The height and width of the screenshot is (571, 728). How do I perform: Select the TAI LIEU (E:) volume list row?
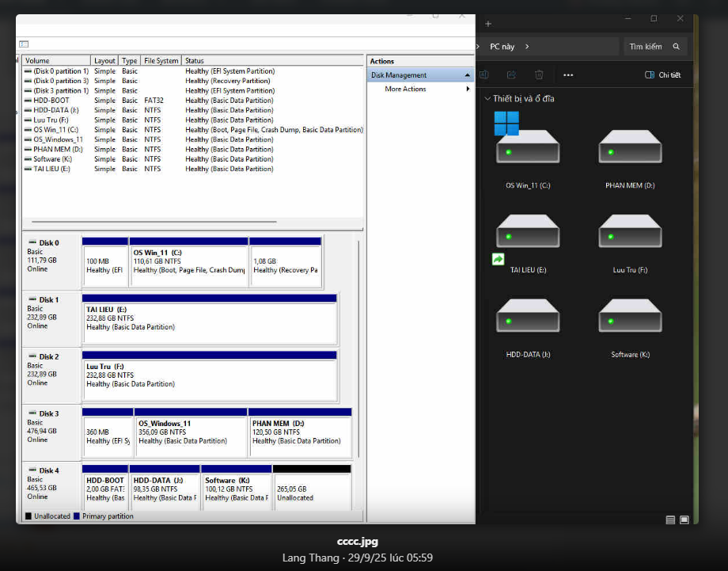(193, 169)
